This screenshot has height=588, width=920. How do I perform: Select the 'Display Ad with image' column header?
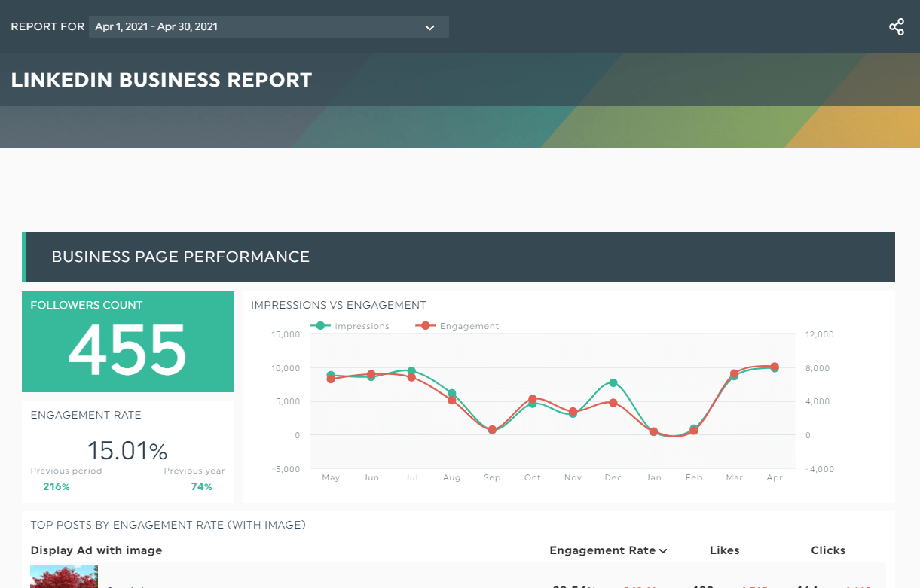tap(96, 550)
